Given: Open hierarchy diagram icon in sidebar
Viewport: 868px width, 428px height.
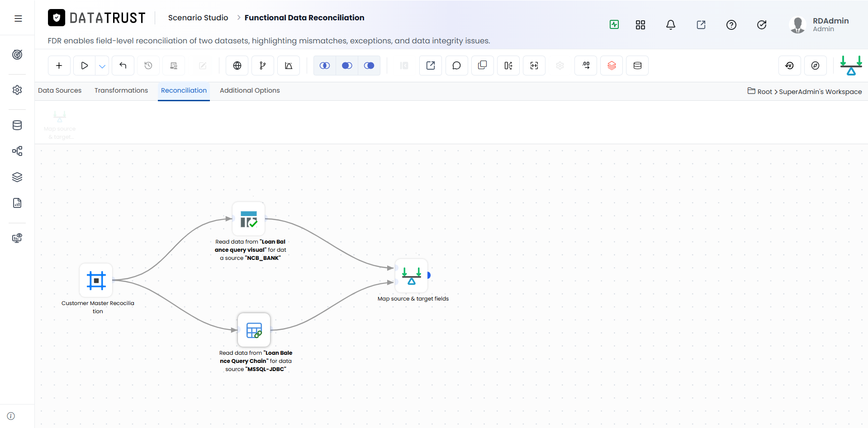Looking at the screenshot, I should point(17,151).
